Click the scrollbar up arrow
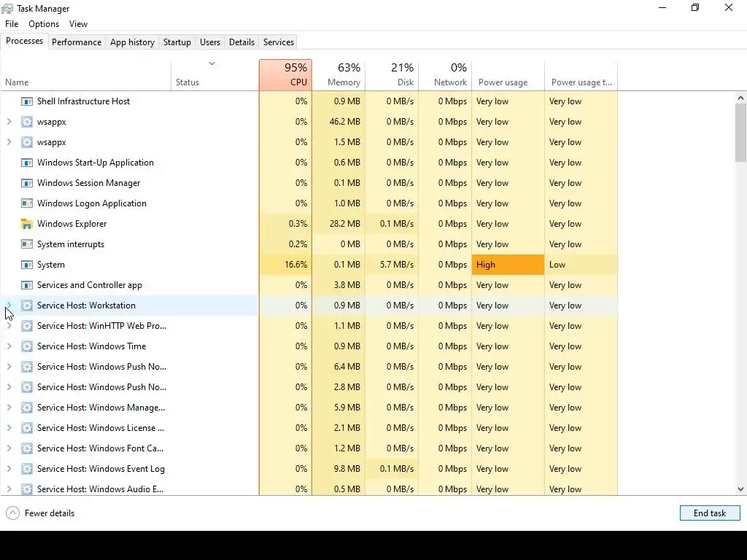The width and height of the screenshot is (747, 560). [740, 98]
